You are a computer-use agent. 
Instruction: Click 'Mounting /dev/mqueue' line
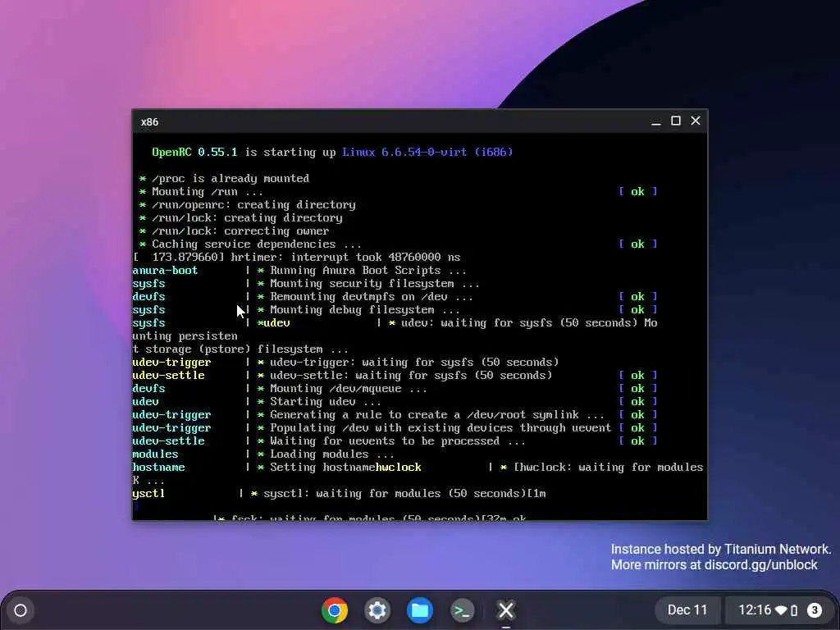[349, 388]
